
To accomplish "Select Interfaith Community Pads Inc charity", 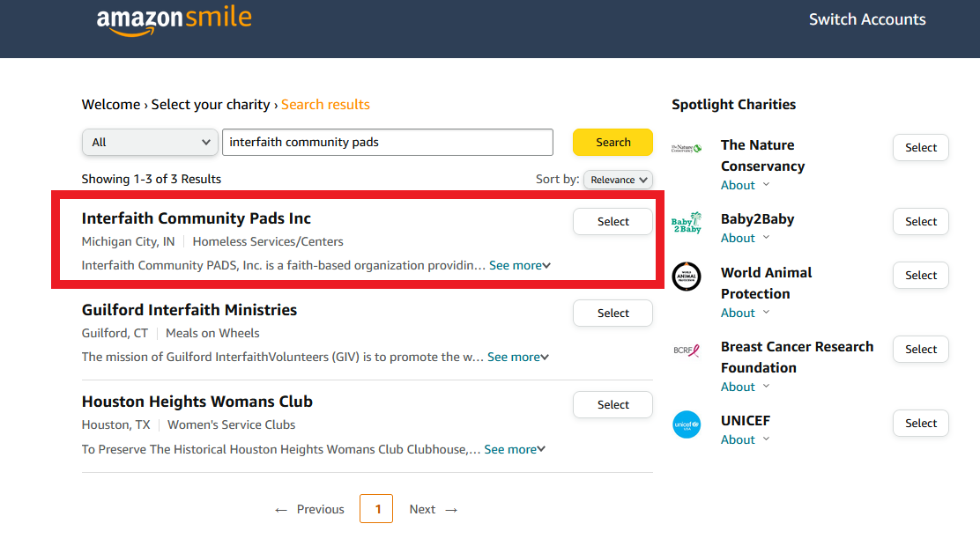I will [x=612, y=222].
